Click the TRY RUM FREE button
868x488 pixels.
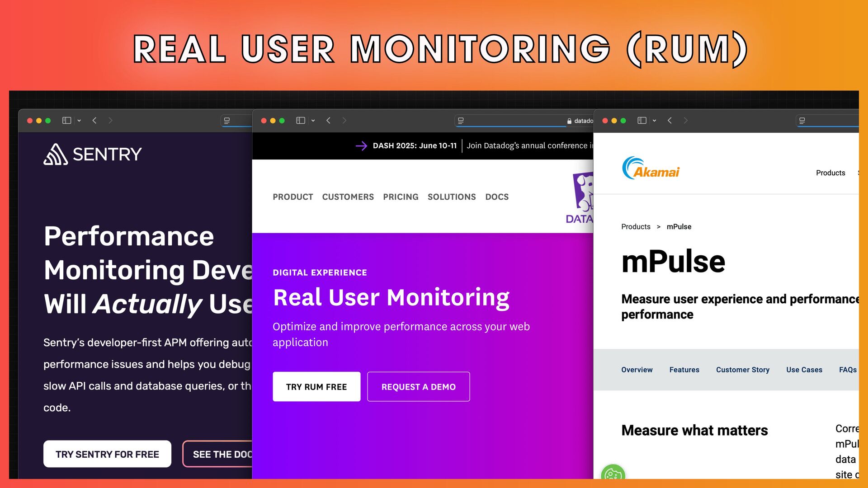pos(316,387)
